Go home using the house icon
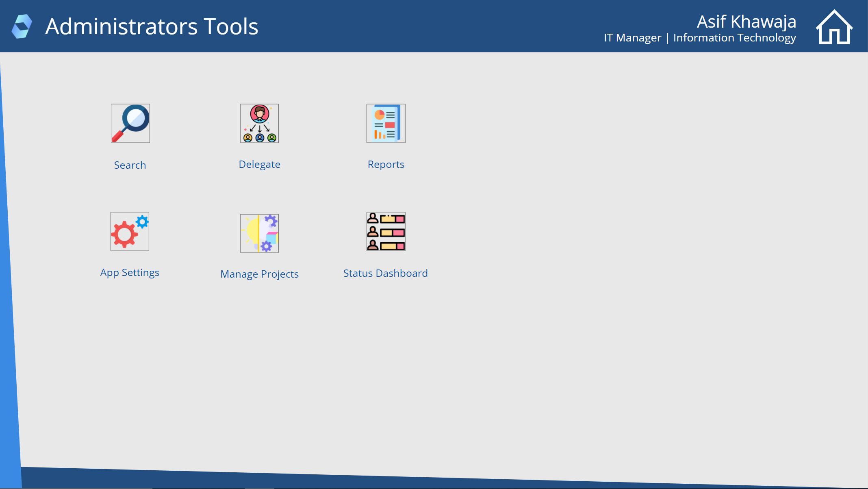The height and width of the screenshot is (489, 868). 834,27
